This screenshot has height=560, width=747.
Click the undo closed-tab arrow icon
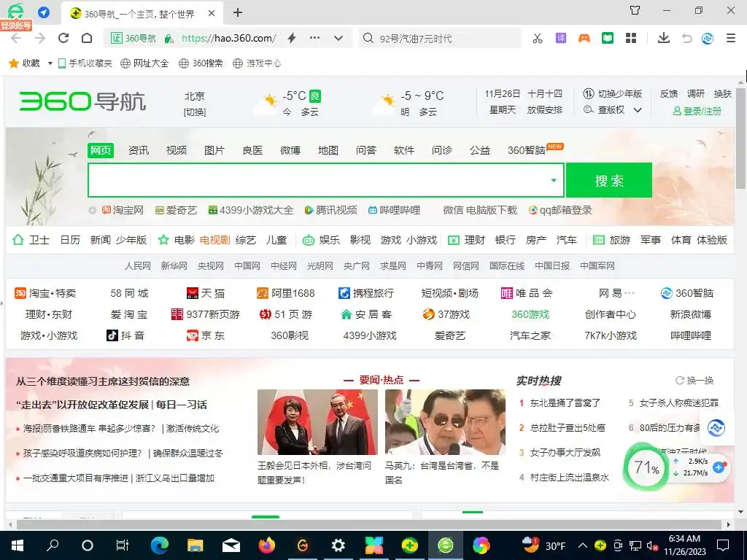[686, 38]
